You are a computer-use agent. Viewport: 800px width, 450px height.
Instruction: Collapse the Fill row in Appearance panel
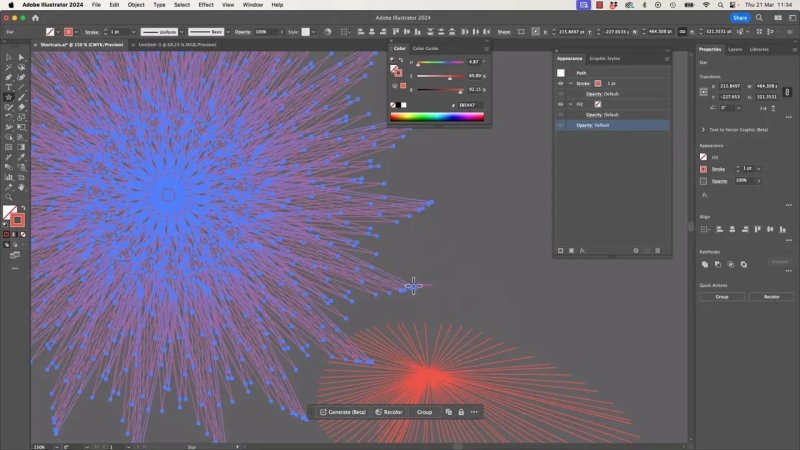tap(570, 104)
